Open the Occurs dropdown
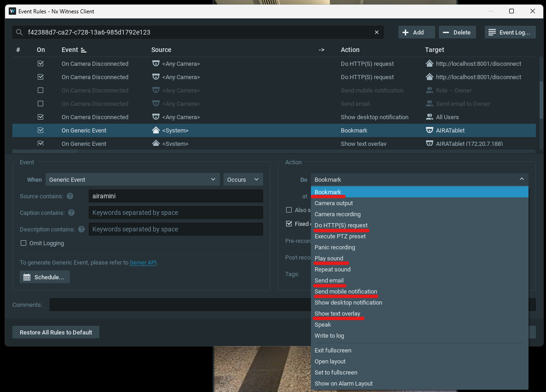This screenshot has width=546, height=392. (243, 179)
